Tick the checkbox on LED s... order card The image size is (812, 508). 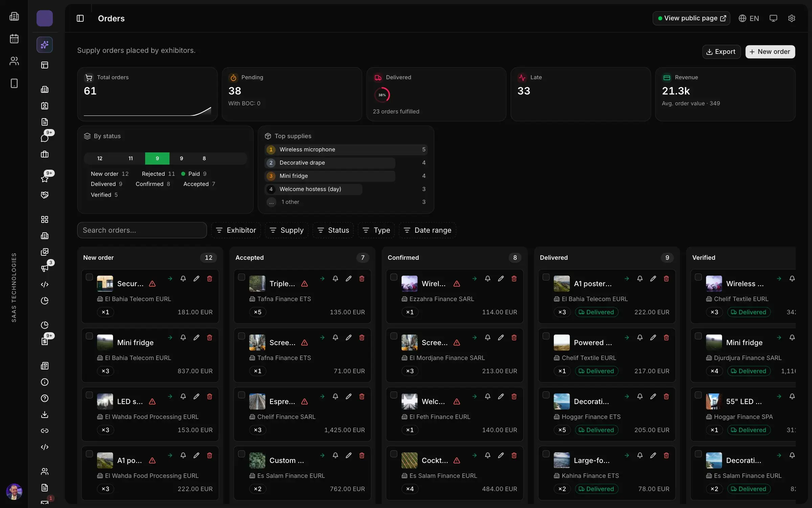[x=89, y=395]
